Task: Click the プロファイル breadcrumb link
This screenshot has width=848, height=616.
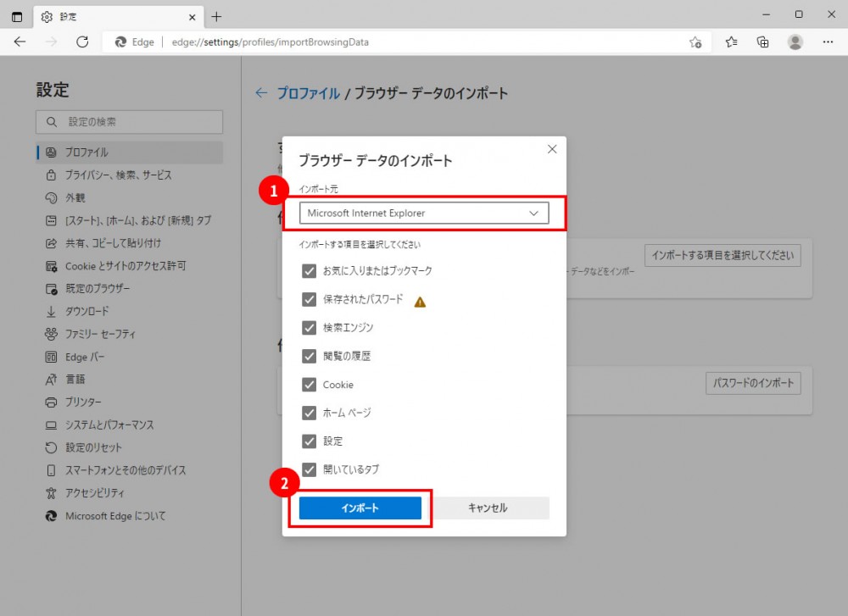Action: coord(309,93)
